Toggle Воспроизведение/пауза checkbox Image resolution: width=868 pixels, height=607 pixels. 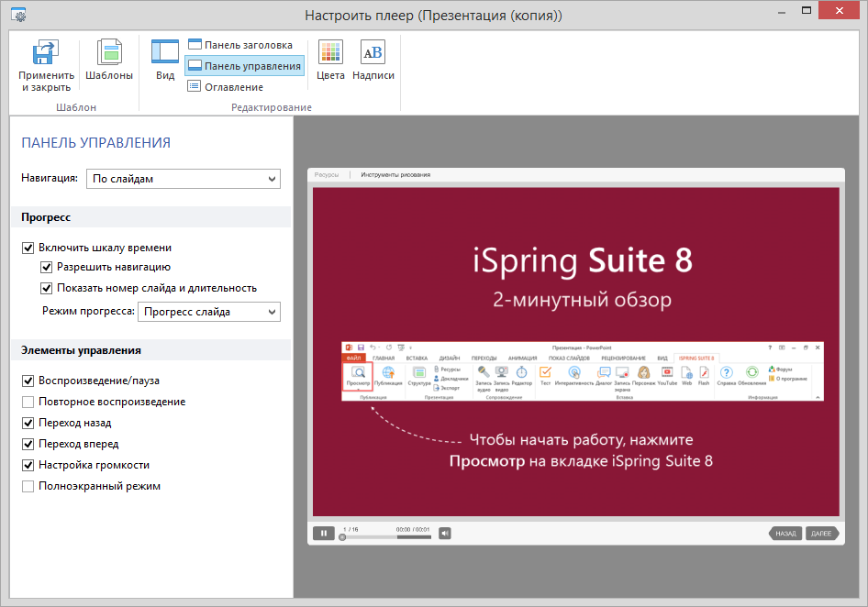(28, 381)
